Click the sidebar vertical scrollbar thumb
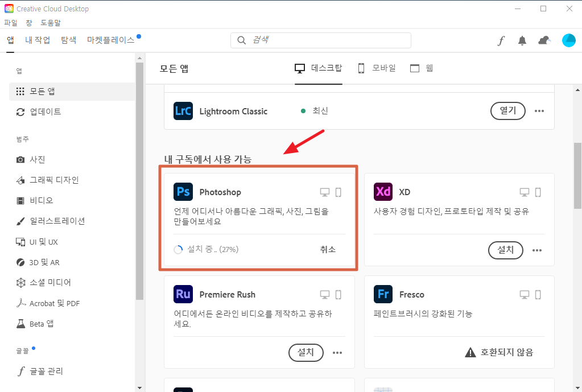 coord(139,181)
